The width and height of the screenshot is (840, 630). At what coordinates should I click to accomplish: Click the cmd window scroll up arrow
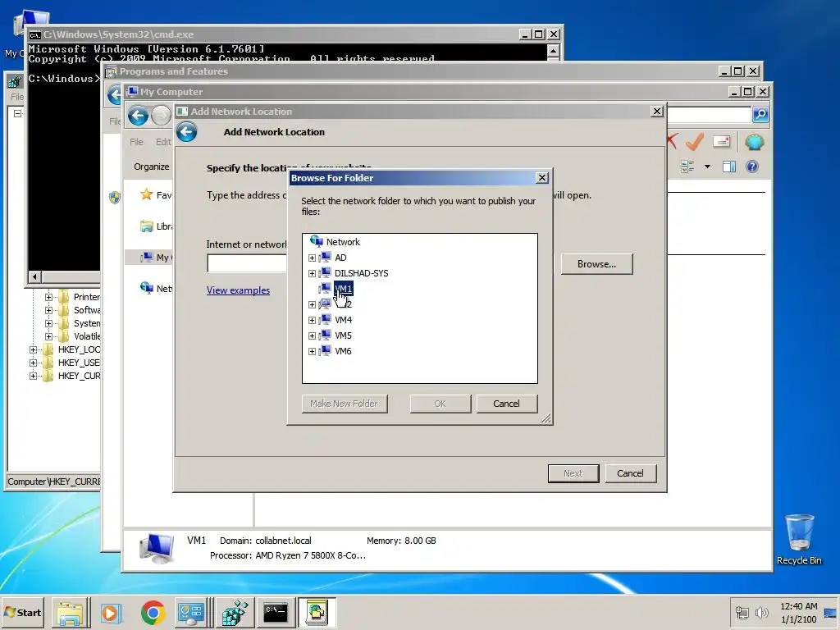click(554, 52)
